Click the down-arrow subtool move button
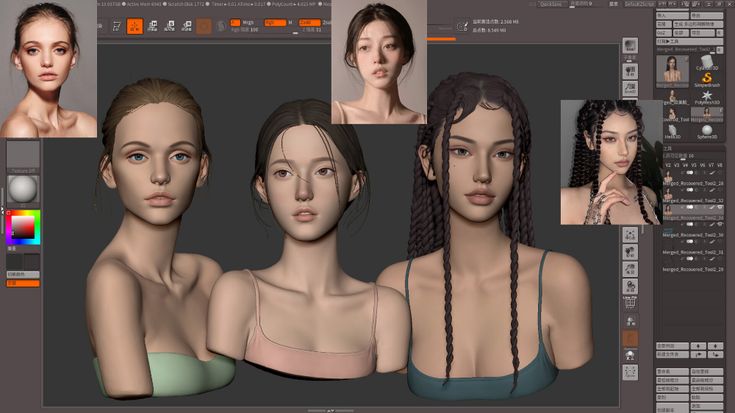 point(715,346)
